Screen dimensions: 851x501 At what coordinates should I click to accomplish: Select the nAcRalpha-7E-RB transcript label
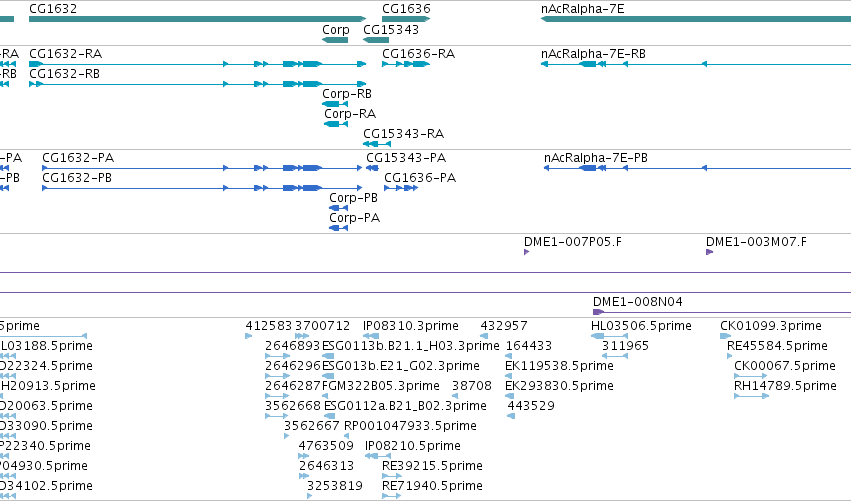tap(593, 54)
